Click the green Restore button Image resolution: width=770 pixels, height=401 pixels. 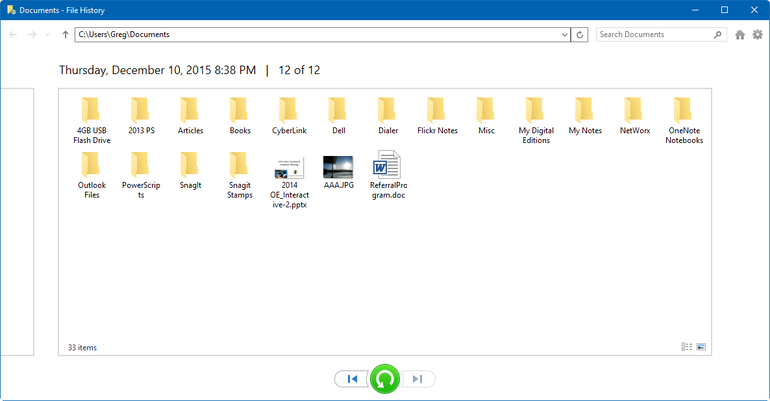click(x=385, y=379)
